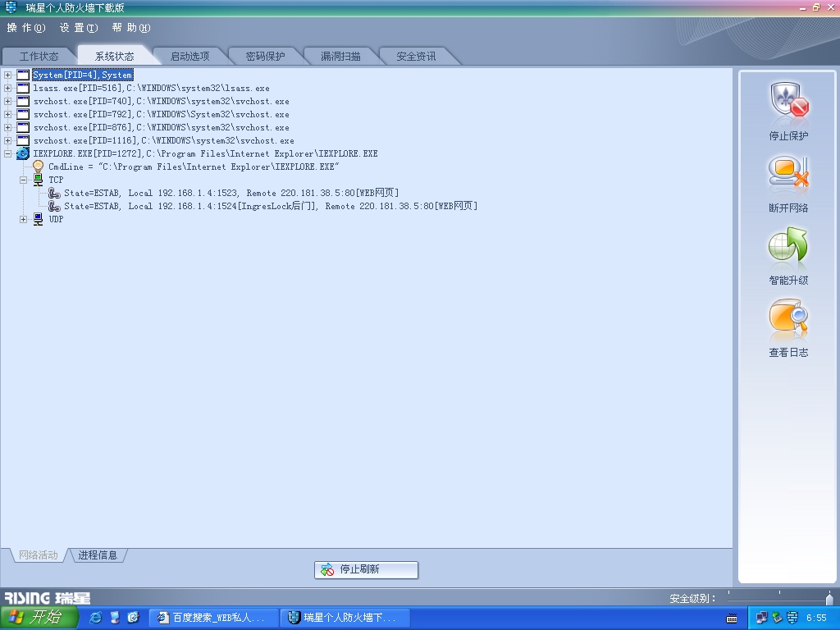Click the window icon for svchost.exe PID=1116

pyautogui.click(x=23, y=140)
